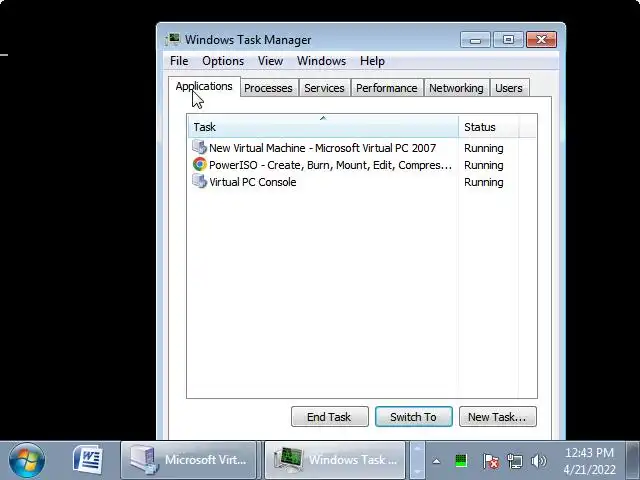The width and height of the screenshot is (640, 480).
Task: Click the End Task button
Action: (329, 416)
